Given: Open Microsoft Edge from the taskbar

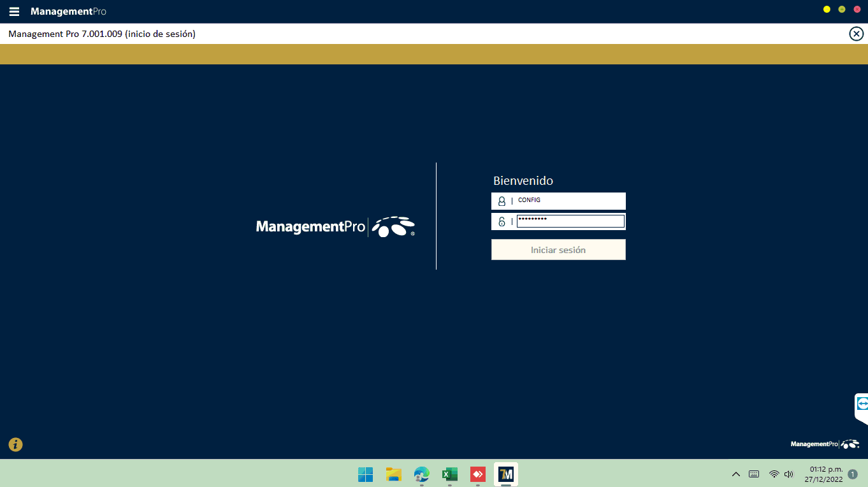Looking at the screenshot, I should [x=421, y=474].
